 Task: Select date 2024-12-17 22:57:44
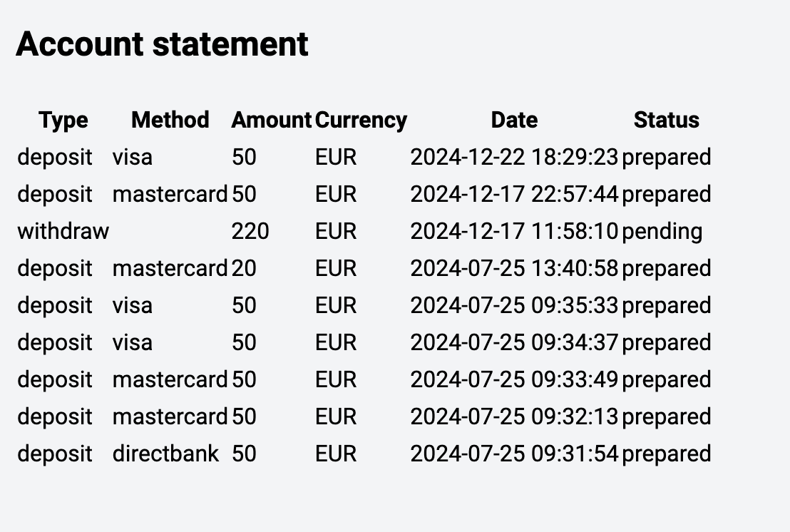pyautogui.click(x=513, y=194)
